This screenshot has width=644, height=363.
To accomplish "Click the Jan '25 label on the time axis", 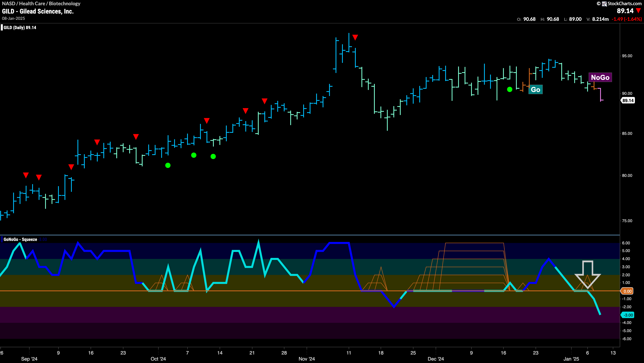I will (x=571, y=359).
